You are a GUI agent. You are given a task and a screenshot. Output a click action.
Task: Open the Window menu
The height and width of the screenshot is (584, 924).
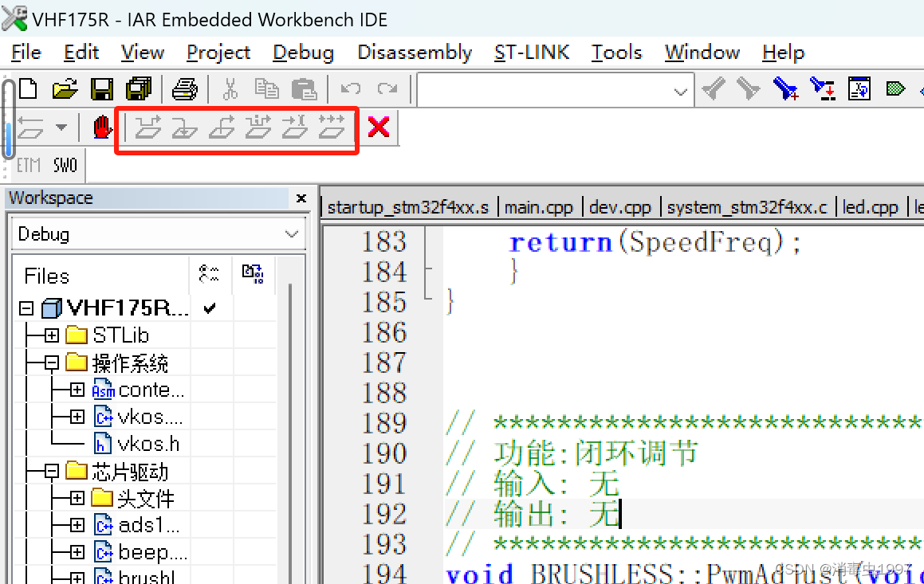click(702, 53)
